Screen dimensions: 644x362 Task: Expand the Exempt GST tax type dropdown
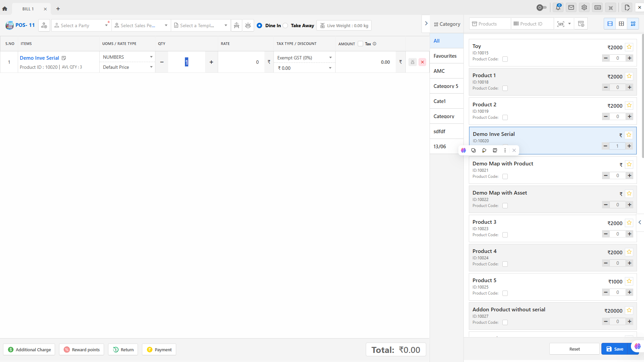click(304, 58)
